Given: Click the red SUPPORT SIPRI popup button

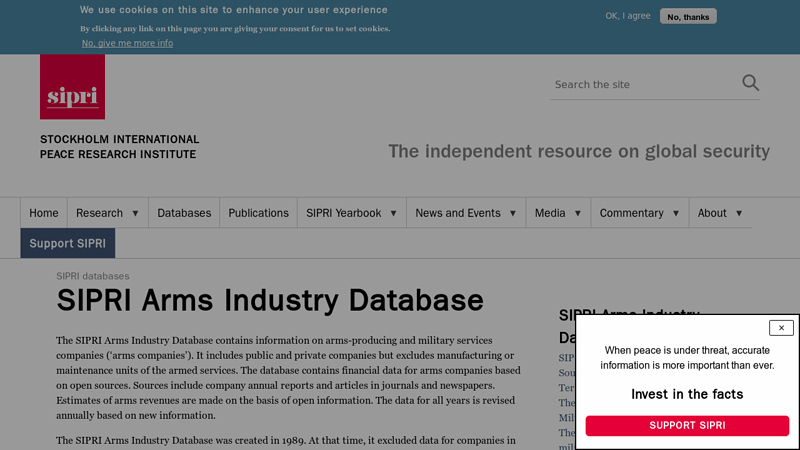Looking at the screenshot, I should pyautogui.click(x=687, y=426).
